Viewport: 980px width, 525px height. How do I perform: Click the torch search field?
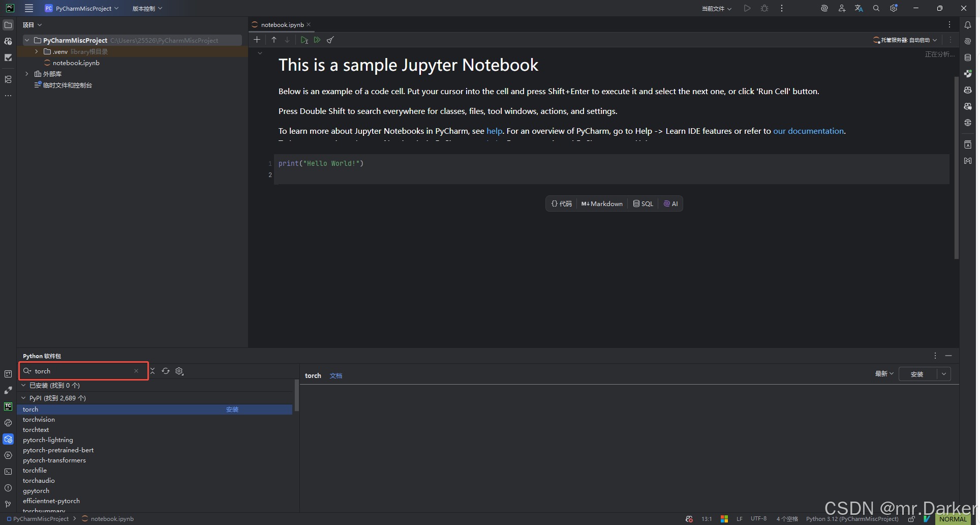(x=84, y=371)
